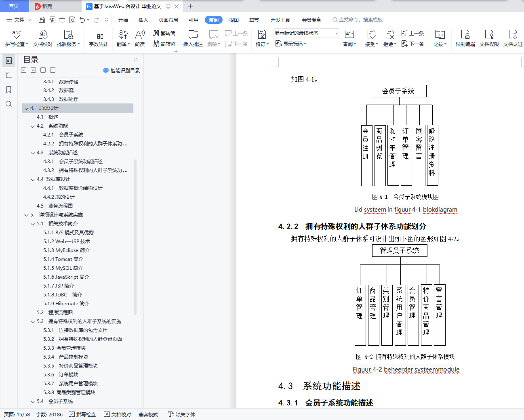The image size is (524, 420).
Task: Toggle track changes (修订) icon
Action: pyautogui.click(x=262, y=38)
